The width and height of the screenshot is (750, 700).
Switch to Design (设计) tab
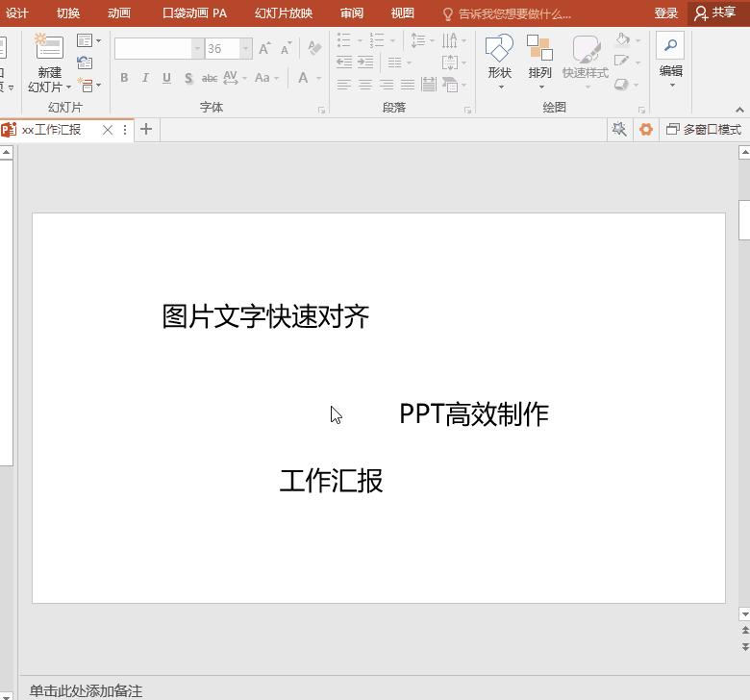[x=16, y=12]
